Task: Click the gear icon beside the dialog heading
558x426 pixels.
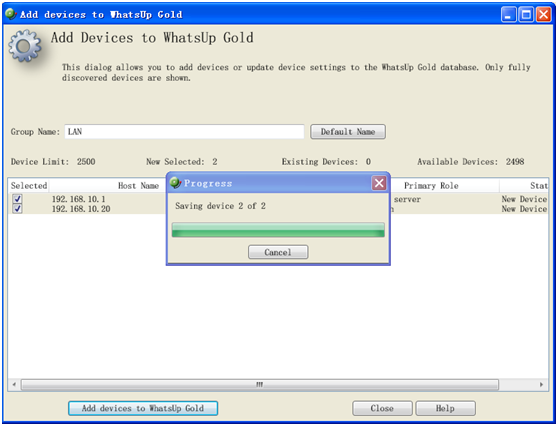Action: click(25, 46)
